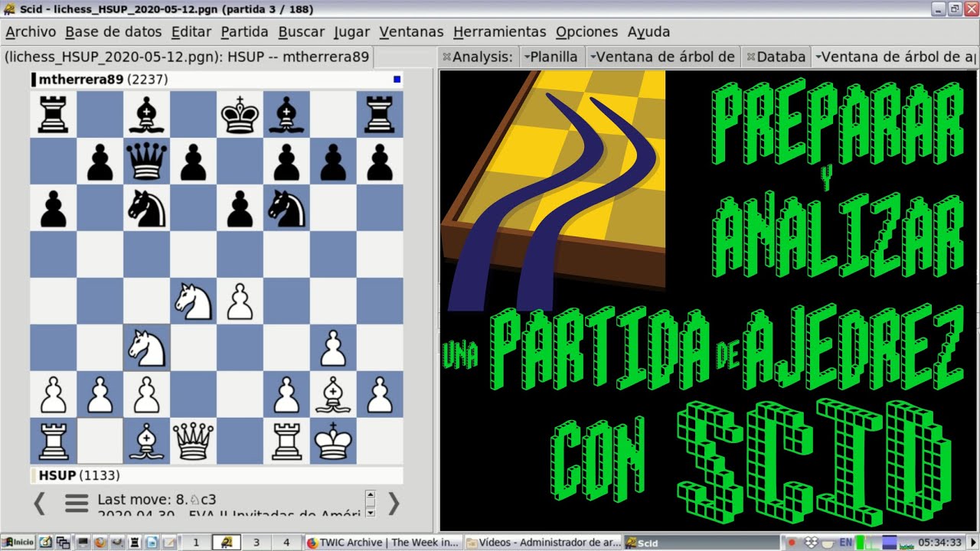Select the game title tab HSUP -- mtherrera89
The height and width of the screenshot is (551, 980).
pyautogui.click(x=187, y=57)
